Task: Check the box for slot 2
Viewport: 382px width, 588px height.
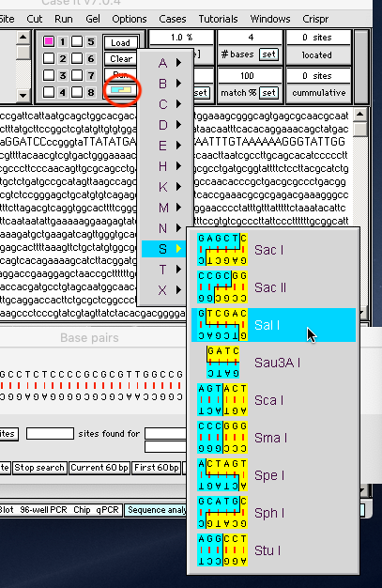Action: pyautogui.click(x=49, y=58)
